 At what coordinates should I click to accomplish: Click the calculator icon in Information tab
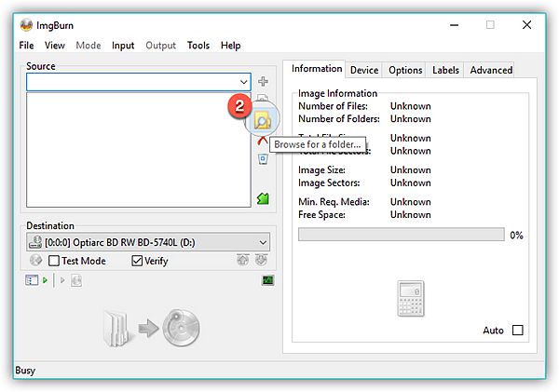pyautogui.click(x=411, y=298)
